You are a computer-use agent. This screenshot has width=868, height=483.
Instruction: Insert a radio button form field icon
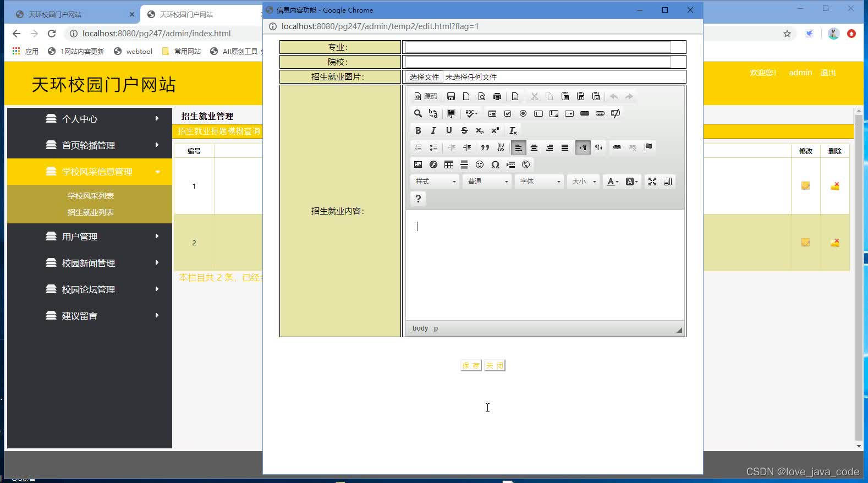[523, 113]
